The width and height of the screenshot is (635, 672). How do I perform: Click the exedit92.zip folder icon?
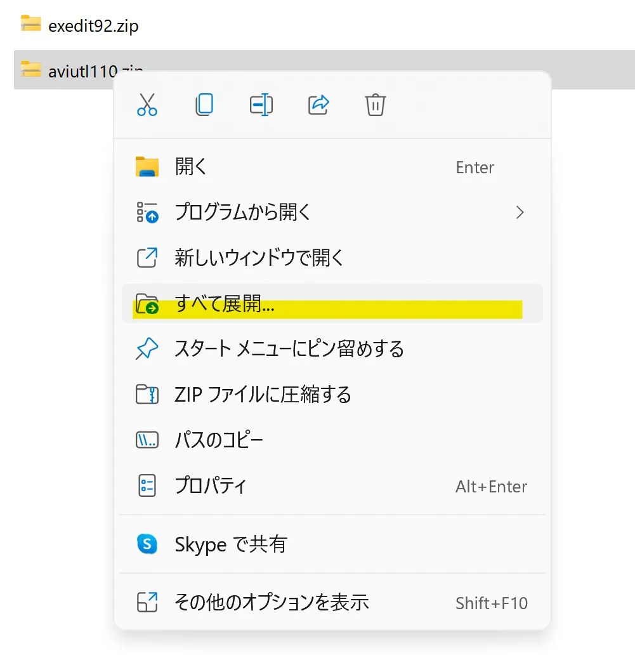pyautogui.click(x=31, y=23)
